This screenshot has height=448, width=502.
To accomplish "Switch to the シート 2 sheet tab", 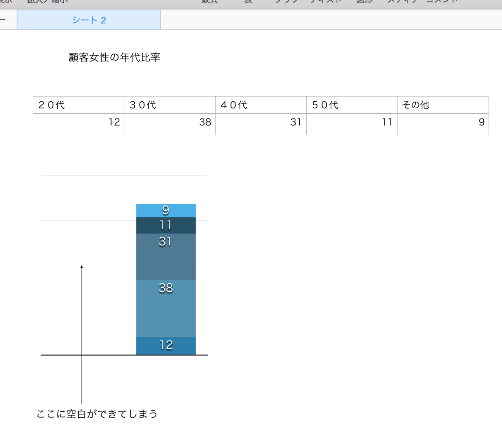I will [89, 20].
